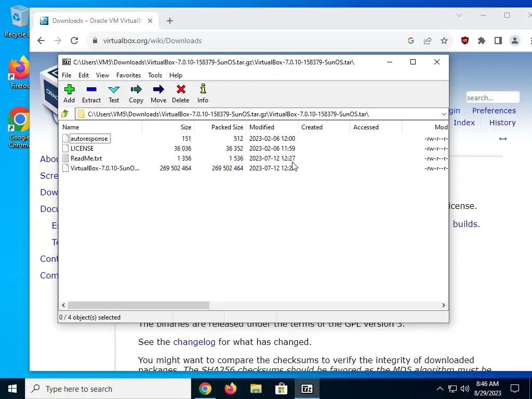532x399 pixels.
Task: Open the Index link on VirtualBox page
Action: pyautogui.click(x=464, y=123)
